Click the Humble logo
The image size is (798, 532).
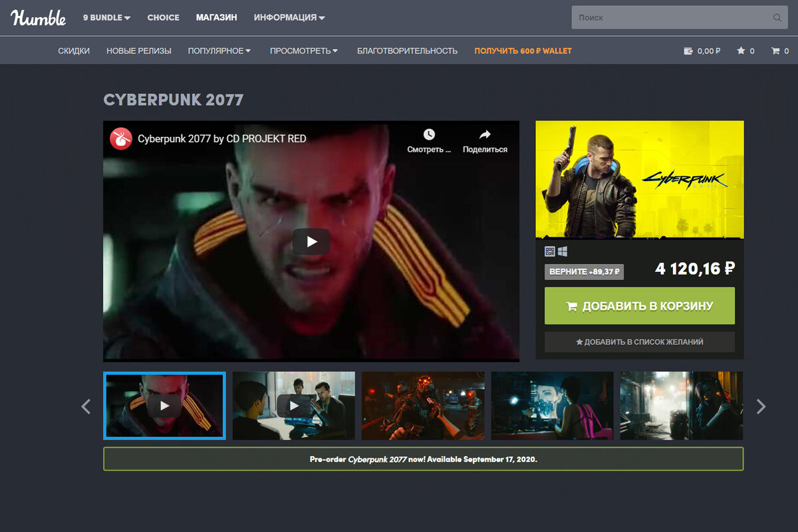(x=38, y=18)
